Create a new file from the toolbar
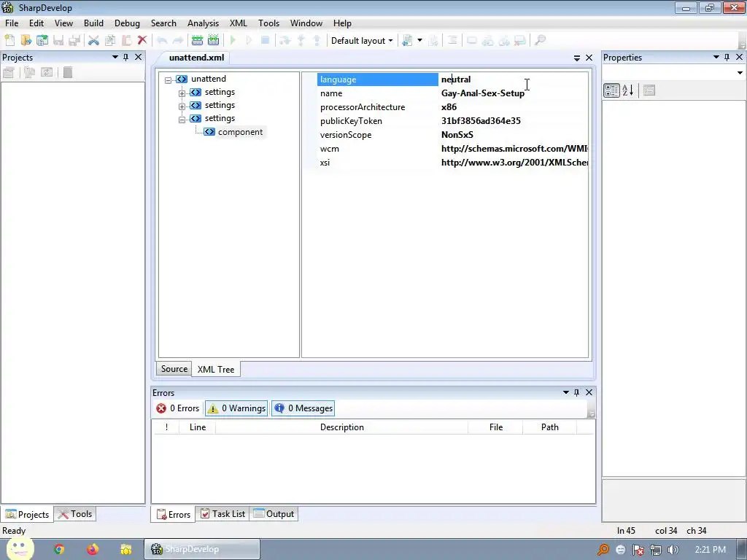This screenshot has height=560, width=747. (x=9, y=41)
